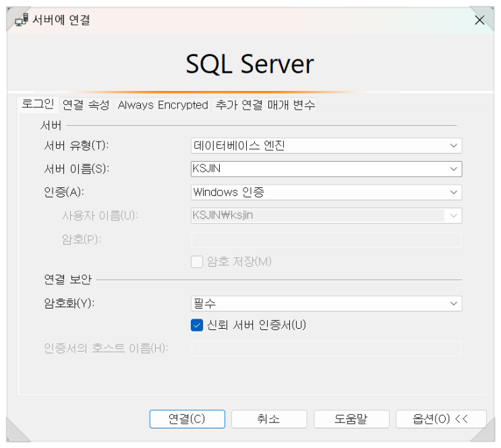Expand the 인증 dropdown arrow

point(453,192)
